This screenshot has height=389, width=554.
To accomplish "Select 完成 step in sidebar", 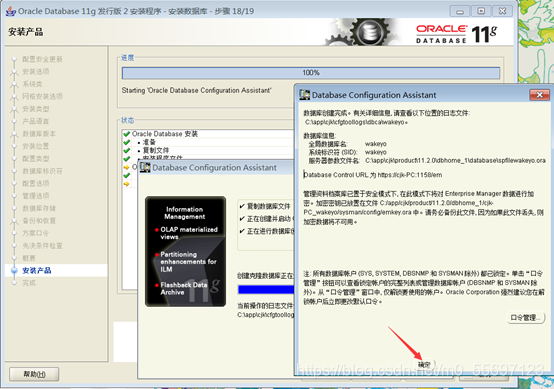I will pyautogui.click(x=29, y=283).
